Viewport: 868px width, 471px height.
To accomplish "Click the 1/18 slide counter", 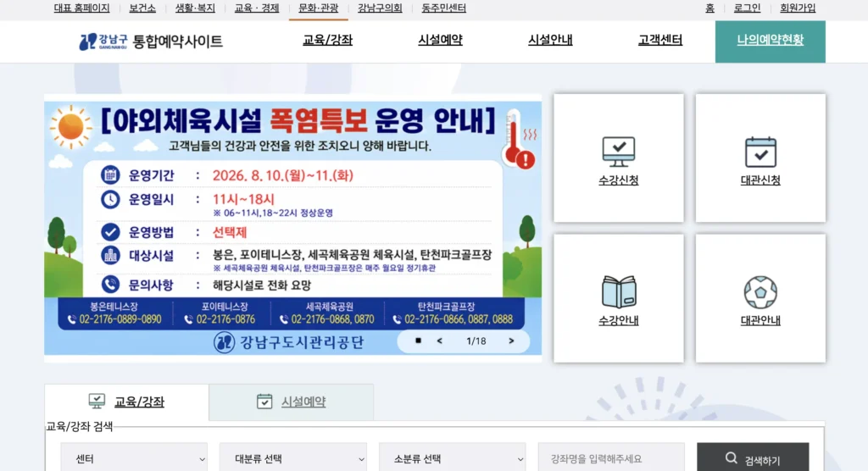I will coord(476,341).
